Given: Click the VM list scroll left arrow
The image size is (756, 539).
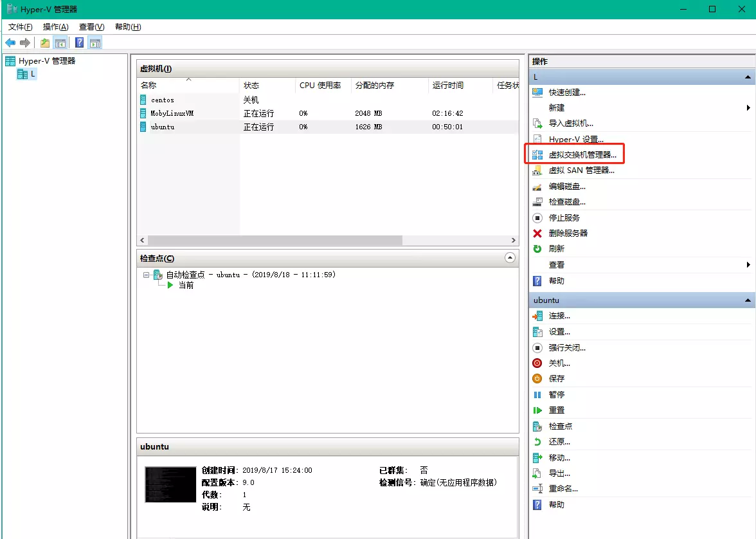Looking at the screenshot, I should click(142, 241).
